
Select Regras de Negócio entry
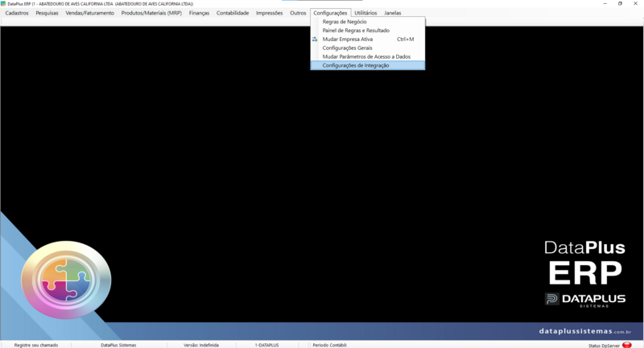(x=368, y=22)
